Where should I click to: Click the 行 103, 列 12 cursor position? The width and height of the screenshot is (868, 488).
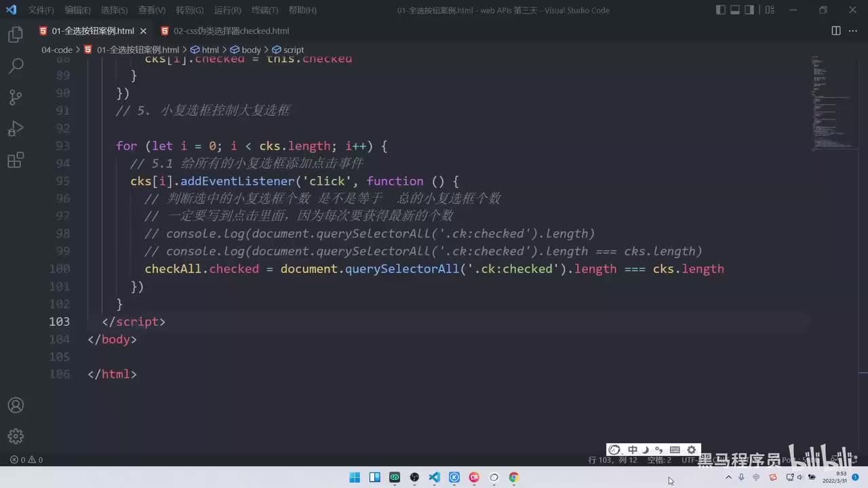[613, 460]
